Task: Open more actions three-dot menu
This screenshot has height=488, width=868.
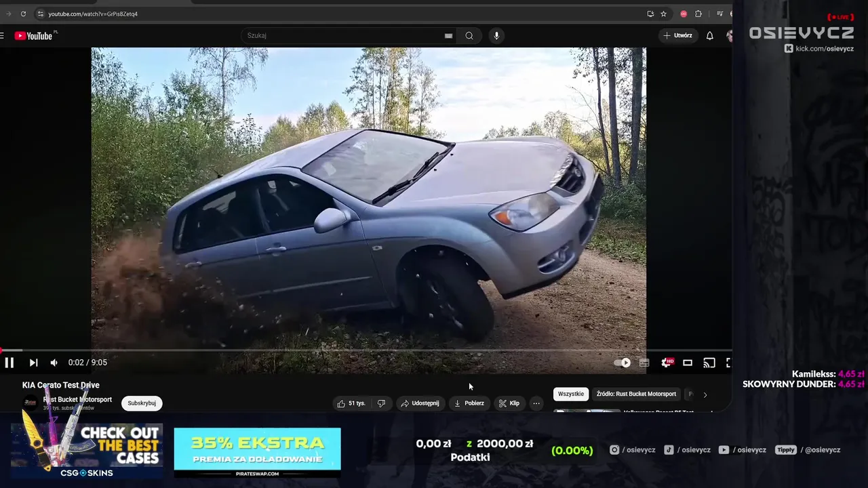Action: pyautogui.click(x=536, y=403)
